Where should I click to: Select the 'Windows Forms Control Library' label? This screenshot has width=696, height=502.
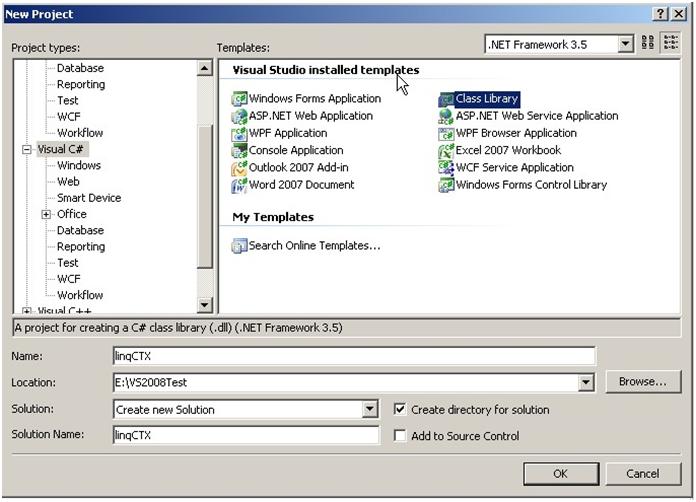531,185
